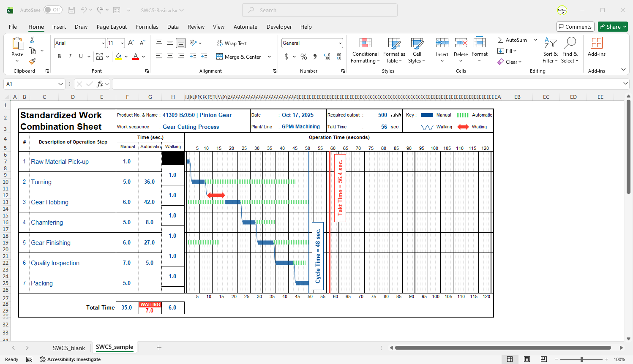The width and height of the screenshot is (633, 364).
Task: Decrease font size with smaller A
Action: coord(142,43)
